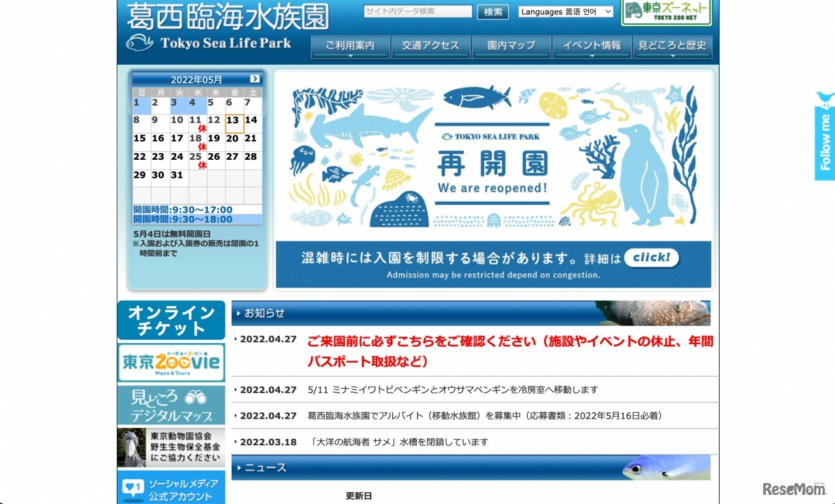
Task: Switch to the 交通アクセス tab
Action: pos(431,46)
